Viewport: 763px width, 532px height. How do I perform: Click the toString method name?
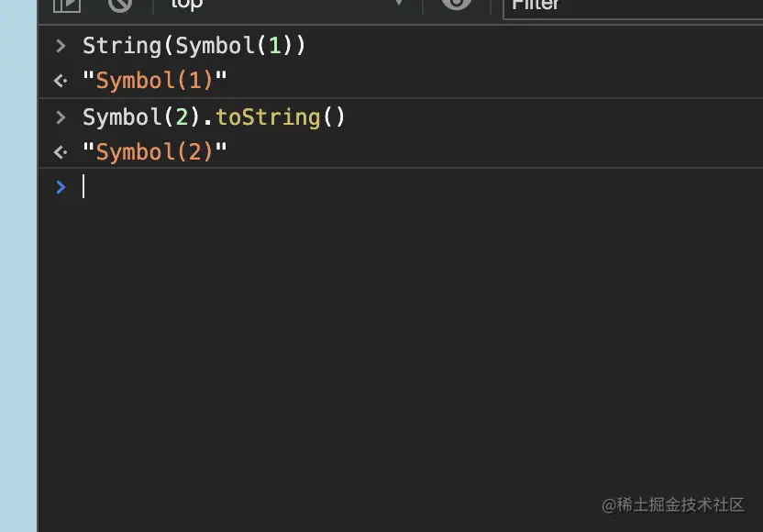coord(268,117)
